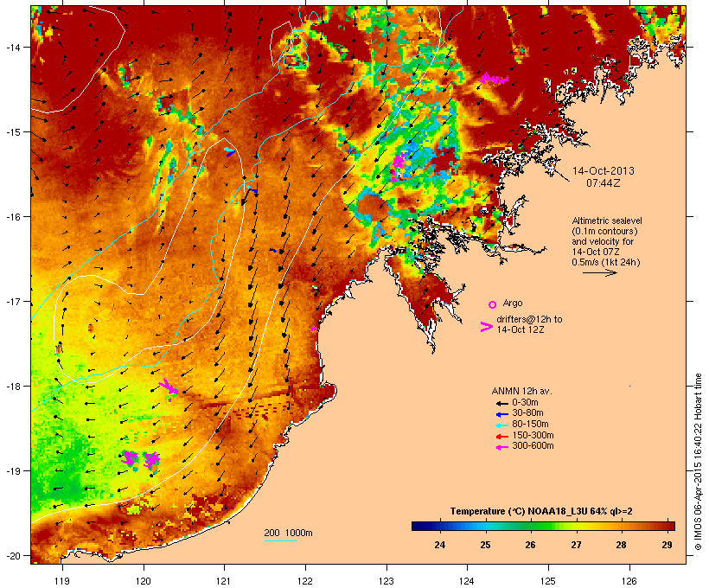Click the red 150-300m legend arrow
The width and height of the screenshot is (709, 588).
point(501,436)
